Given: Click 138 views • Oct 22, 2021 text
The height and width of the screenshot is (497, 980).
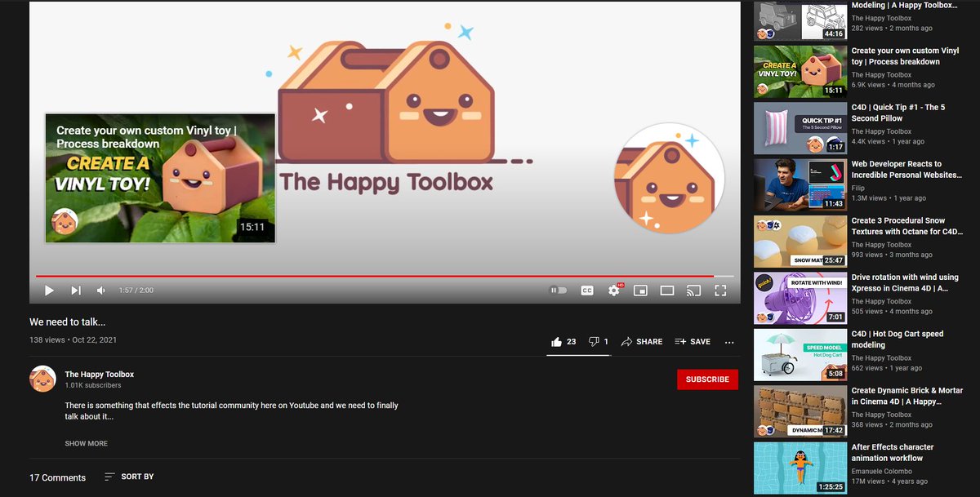Looking at the screenshot, I should click(73, 339).
